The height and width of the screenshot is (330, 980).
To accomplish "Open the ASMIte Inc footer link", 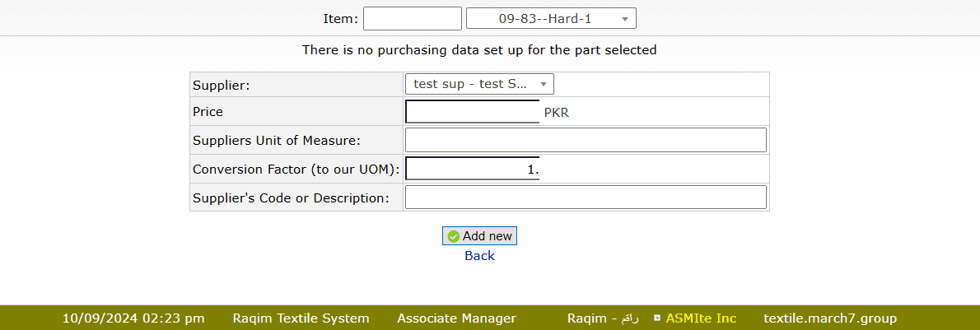I will [701, 318].
